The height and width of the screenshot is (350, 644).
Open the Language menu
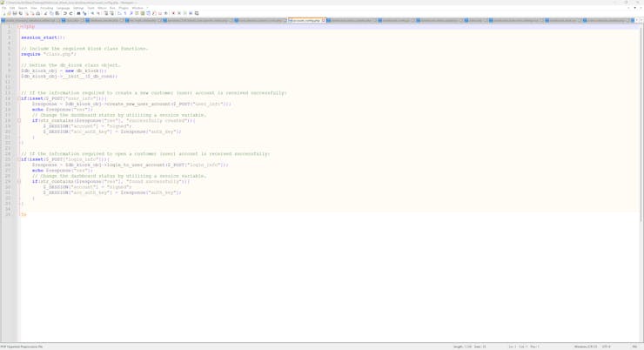[x=63, y=8]
